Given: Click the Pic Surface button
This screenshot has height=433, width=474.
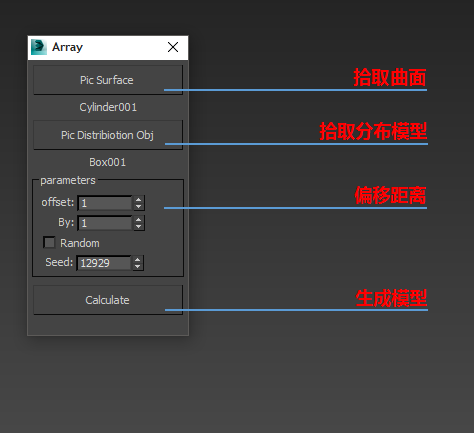Looking at the screenshot, I should coord(108,80).
